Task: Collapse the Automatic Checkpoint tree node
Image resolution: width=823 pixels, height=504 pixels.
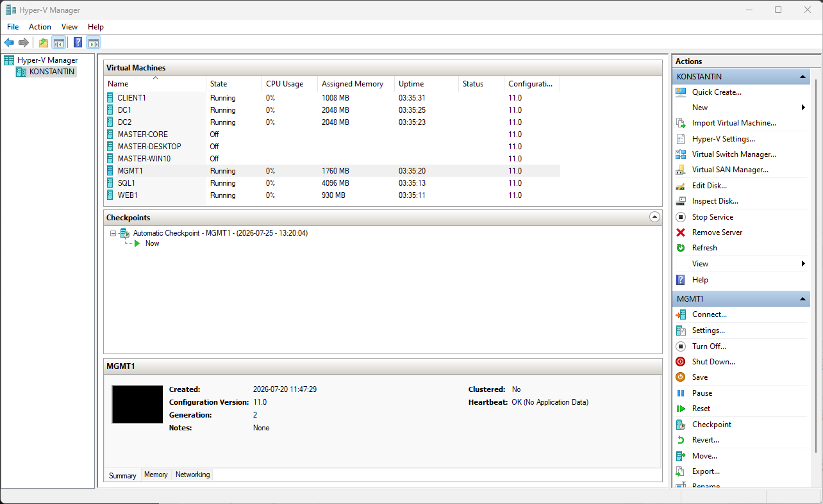Action: pos(113,233)
